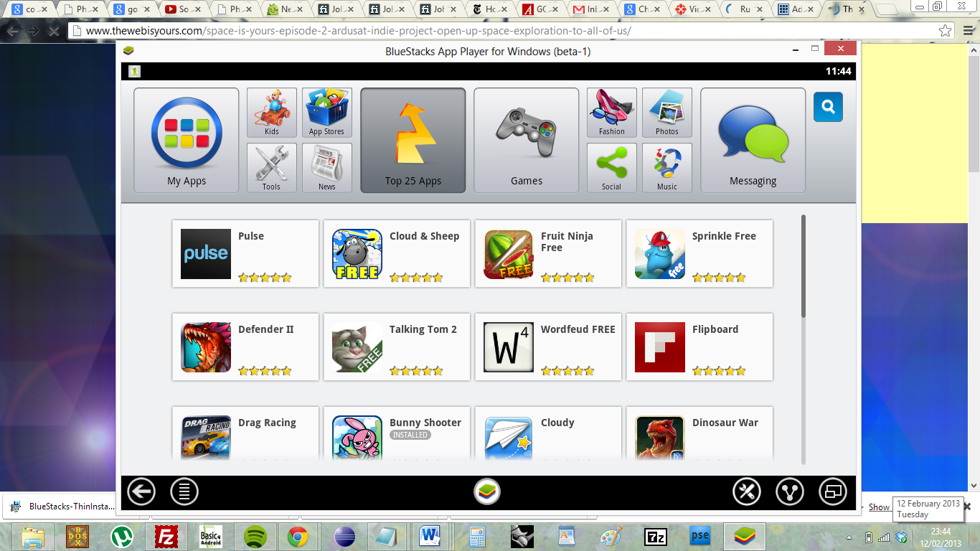Open uTorrent from the taskbar
980x551 pixels.
pos(122,536)
